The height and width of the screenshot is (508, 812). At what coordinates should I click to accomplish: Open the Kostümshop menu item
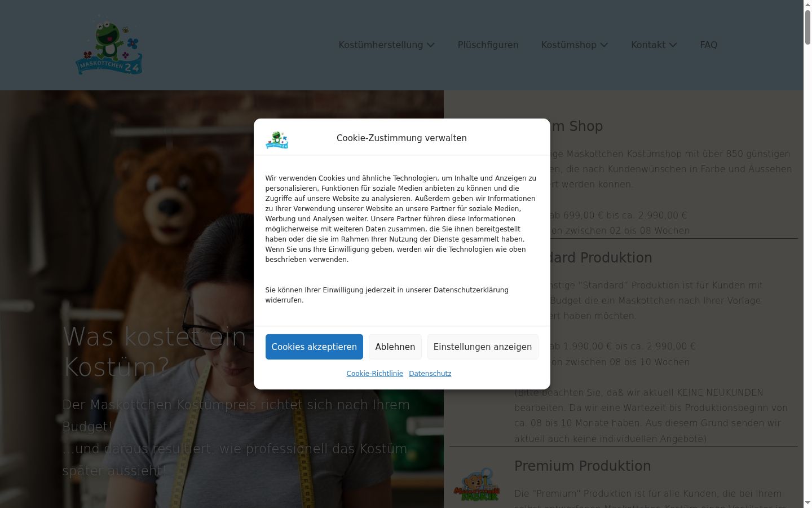(568, 45)
